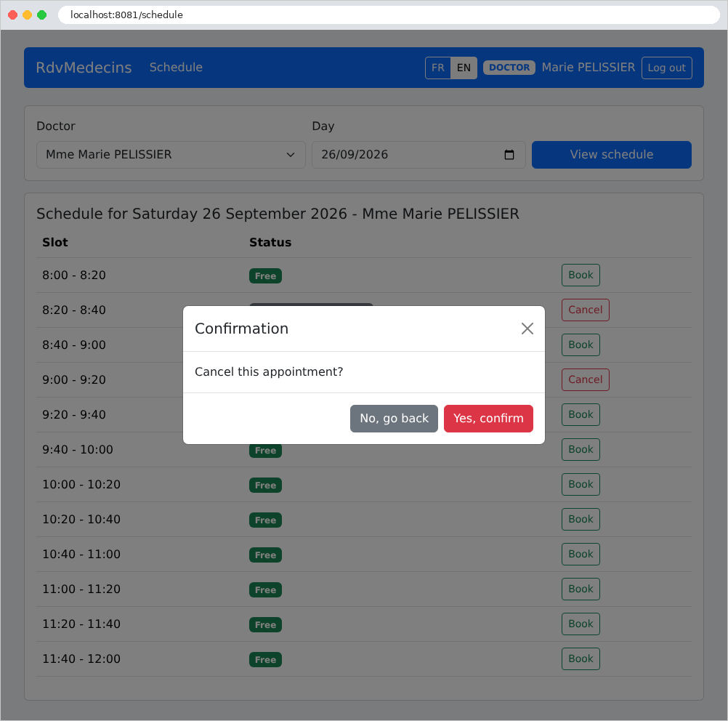This screenshot has height=721, width=728.
Task: Click the Free badge for 10:40 - 11:00
Action: click(x=266, y=555)
